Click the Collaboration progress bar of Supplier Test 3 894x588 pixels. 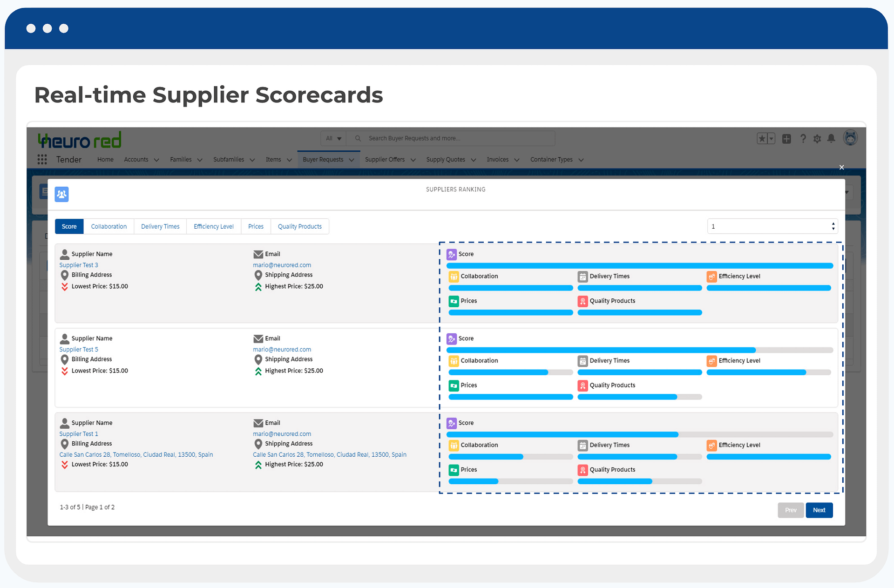pos(510,288)
